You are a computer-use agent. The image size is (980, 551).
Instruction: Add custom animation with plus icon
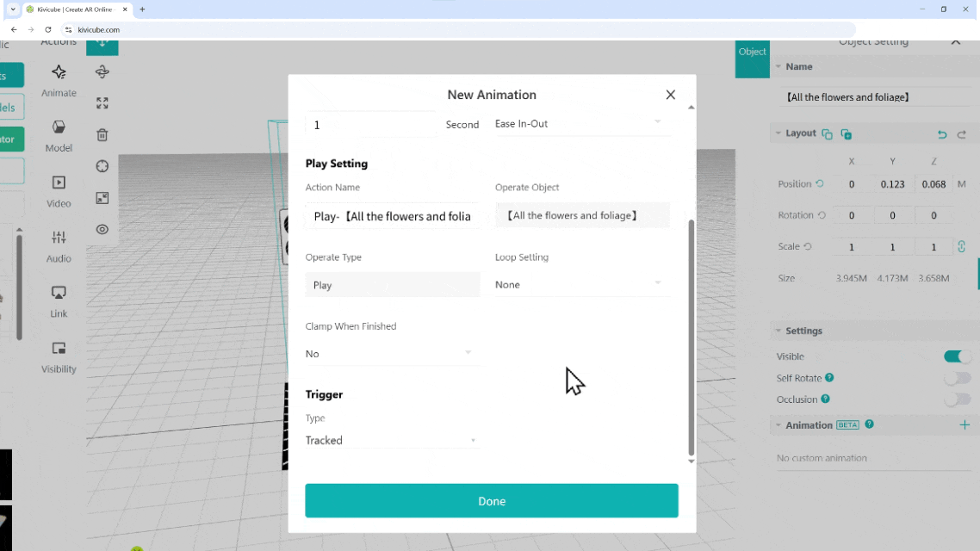tap(964, 425)
